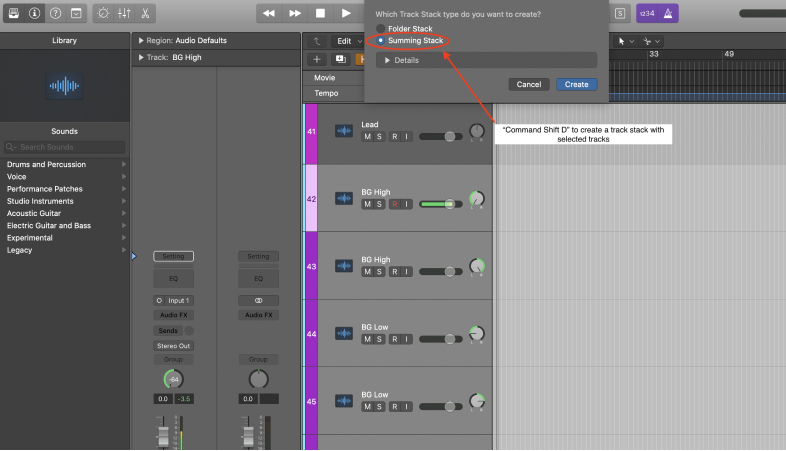Mute track 43 BG High
The image size is (786, 451).
(x=367, y=272)
